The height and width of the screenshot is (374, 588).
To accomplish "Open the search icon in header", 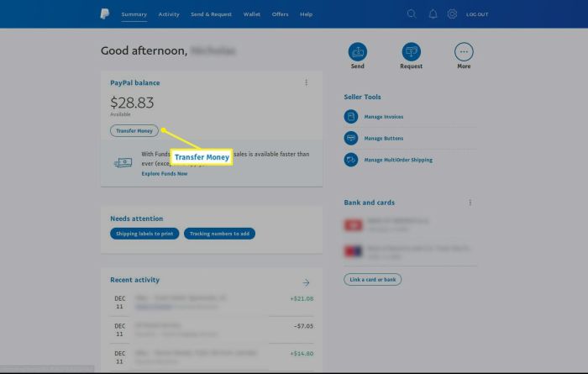I will pyautogui.click(x=412, y=14).
